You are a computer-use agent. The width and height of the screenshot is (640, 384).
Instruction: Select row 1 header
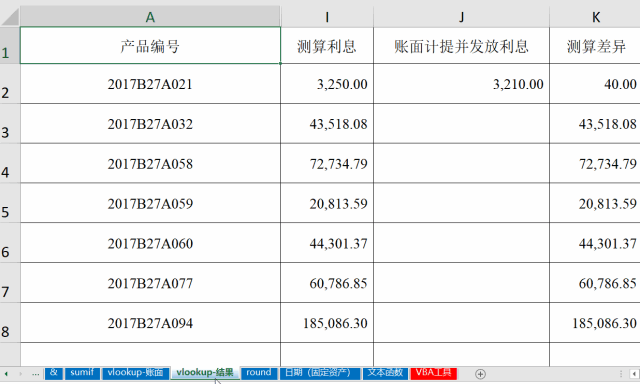[x=10, y=45]
